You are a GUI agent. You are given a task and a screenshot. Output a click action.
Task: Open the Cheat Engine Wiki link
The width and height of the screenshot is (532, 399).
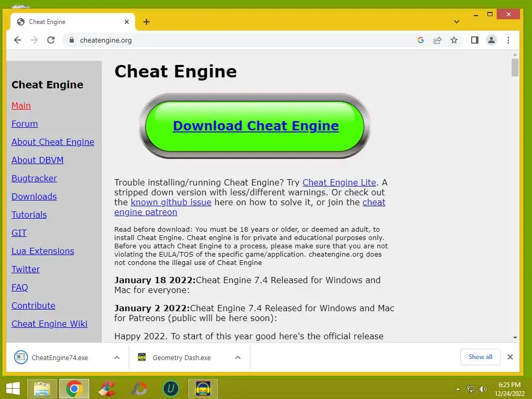[x=49, y=324]
